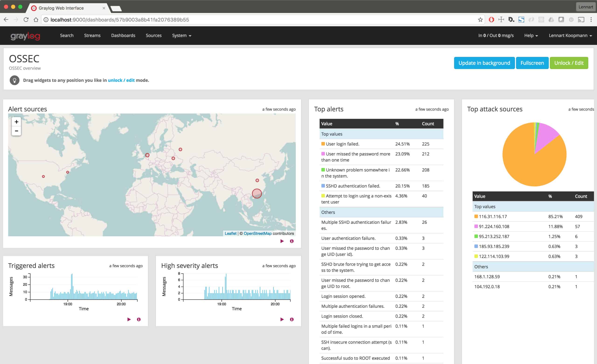The width and height of the screenshot is (597, 364).
Task: Click the Lennart profile button in Chrome
Action: coord(585,7)
